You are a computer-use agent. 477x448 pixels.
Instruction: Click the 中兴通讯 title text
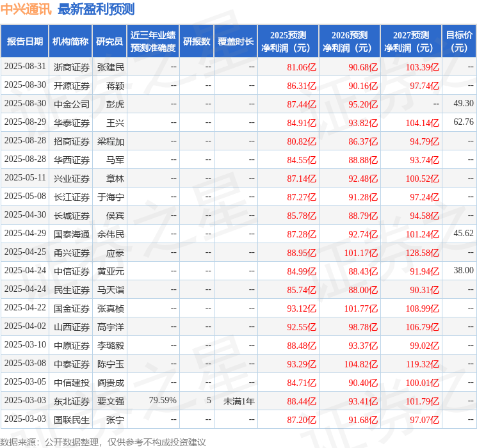(x=26, y=9)
